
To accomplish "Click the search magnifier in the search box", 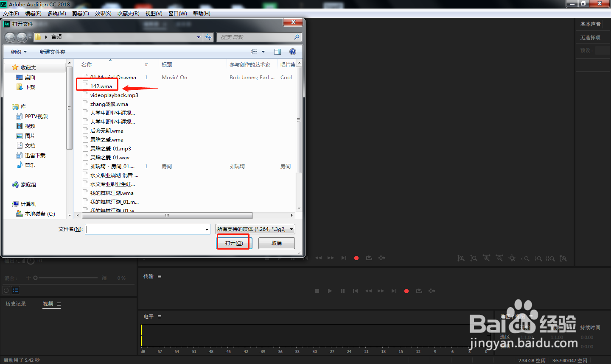I will [297, 37].
